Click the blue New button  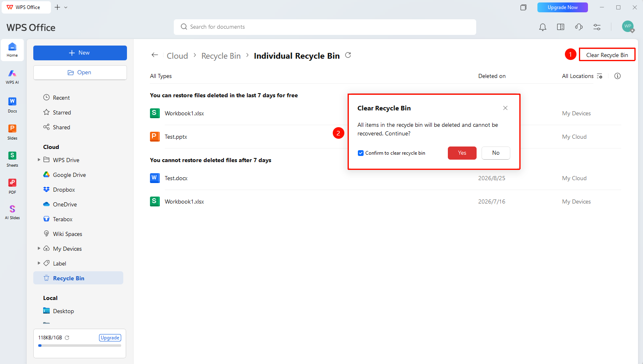(x=80, y=53)
